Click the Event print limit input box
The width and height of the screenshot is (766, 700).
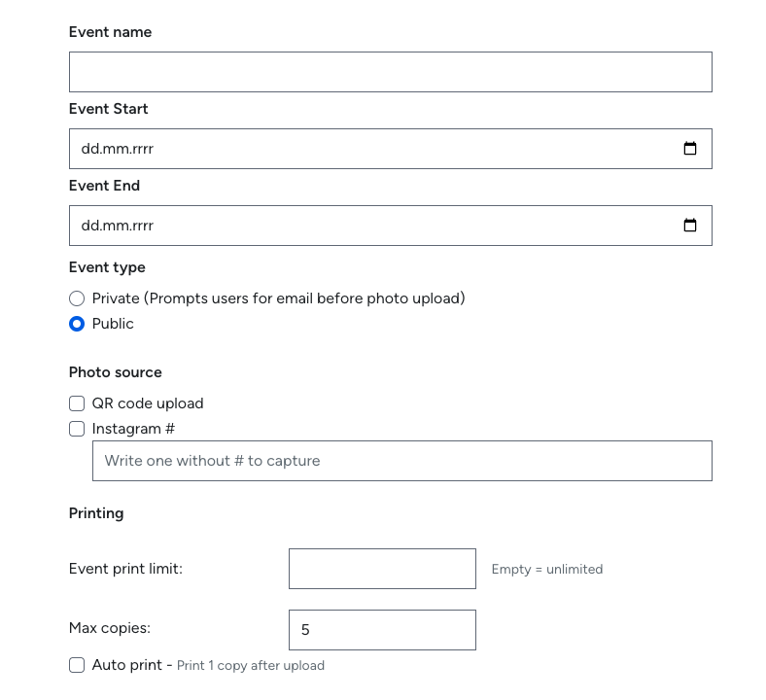(x=382, y=569)
